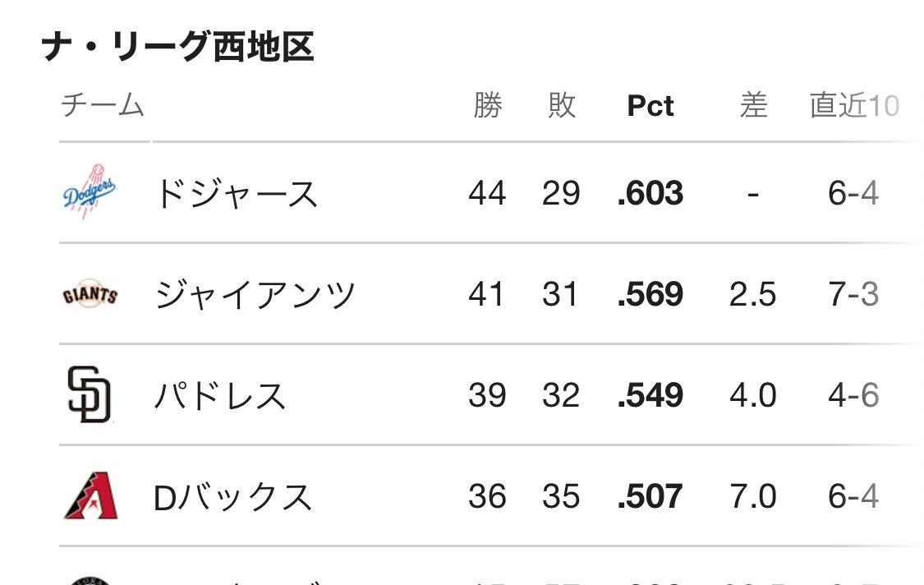Click the Padres SD logo

(90, 395)
